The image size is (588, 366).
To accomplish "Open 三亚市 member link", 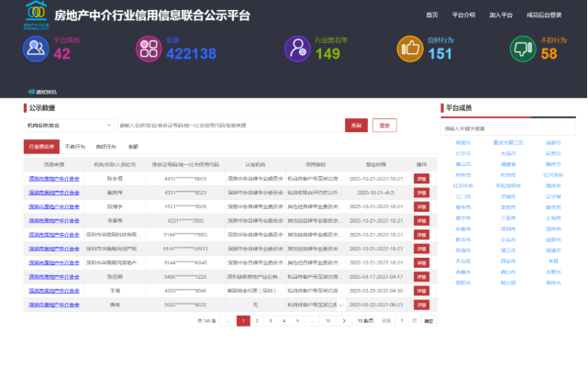I will pos(508,218).
